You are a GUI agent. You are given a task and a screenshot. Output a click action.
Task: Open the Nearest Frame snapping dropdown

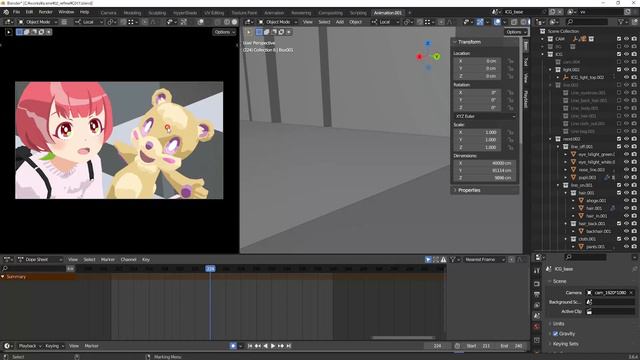pyautogui.click(x=484, y=260)
